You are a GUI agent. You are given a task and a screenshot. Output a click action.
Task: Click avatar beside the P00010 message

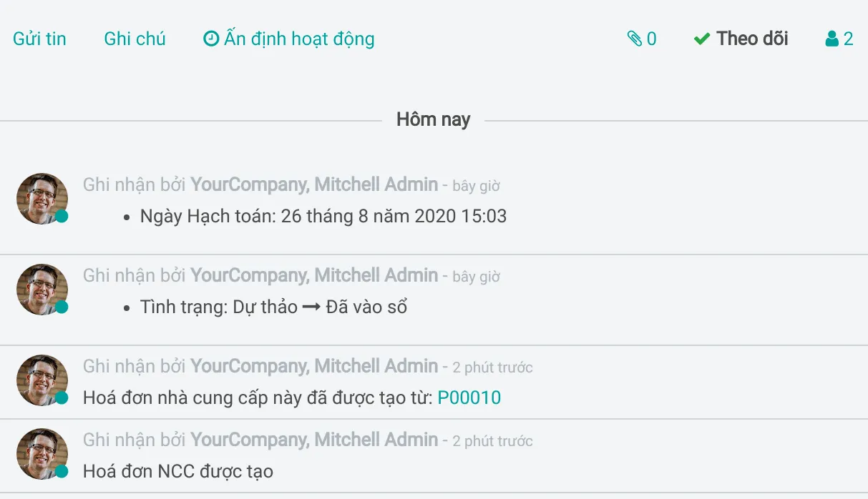coord(42,380)
